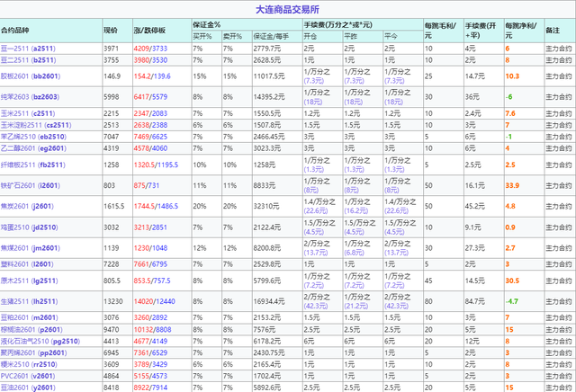The width and height of the screenshot is (576, 392).
Task: Open the 生猪2511 (lh2511) contract link
Action: [x=30, y=301]
